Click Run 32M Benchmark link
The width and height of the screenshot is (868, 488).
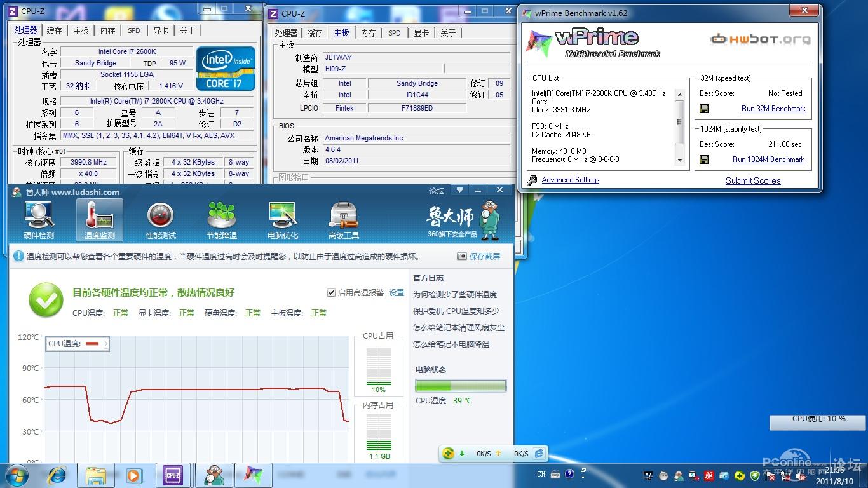(773, 109)
